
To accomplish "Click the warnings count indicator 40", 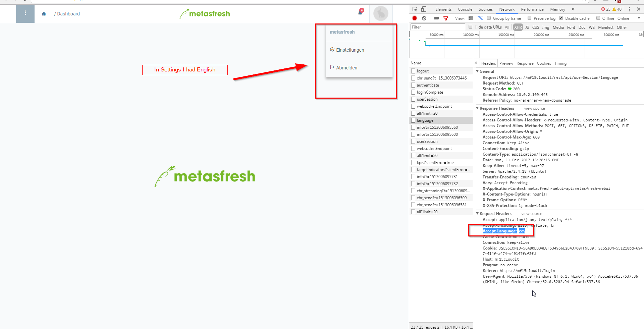I will point(617,9).
